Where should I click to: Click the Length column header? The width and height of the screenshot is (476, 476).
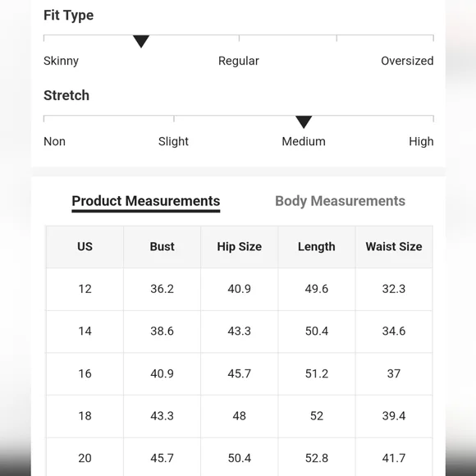coord(317,247)
